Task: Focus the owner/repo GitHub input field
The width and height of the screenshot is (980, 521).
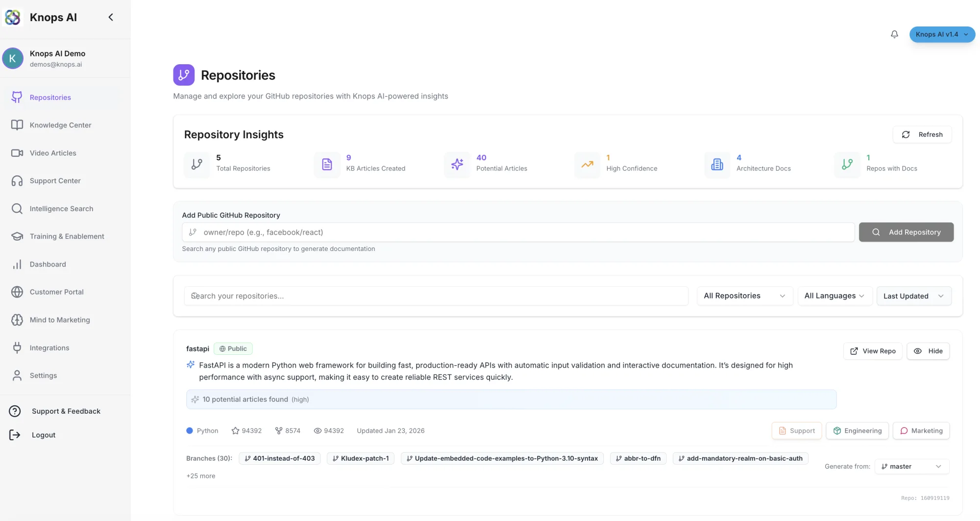Action: [518, 232]
